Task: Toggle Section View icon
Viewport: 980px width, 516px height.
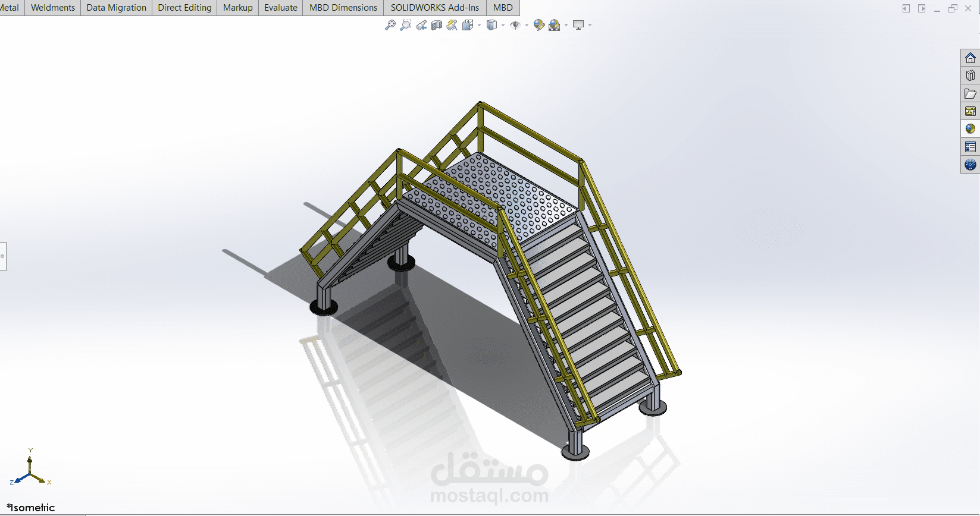Action: (x=437, y=25)
